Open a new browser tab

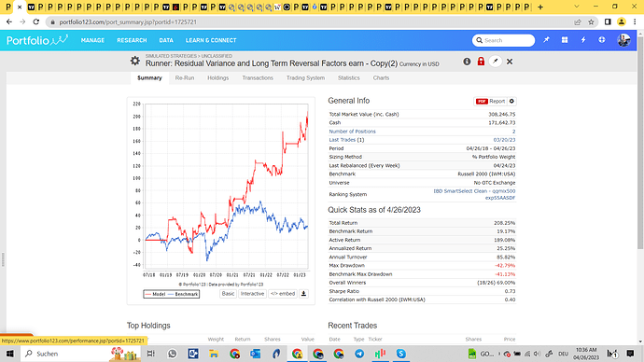pyautogui.click(x=540, y=7)
